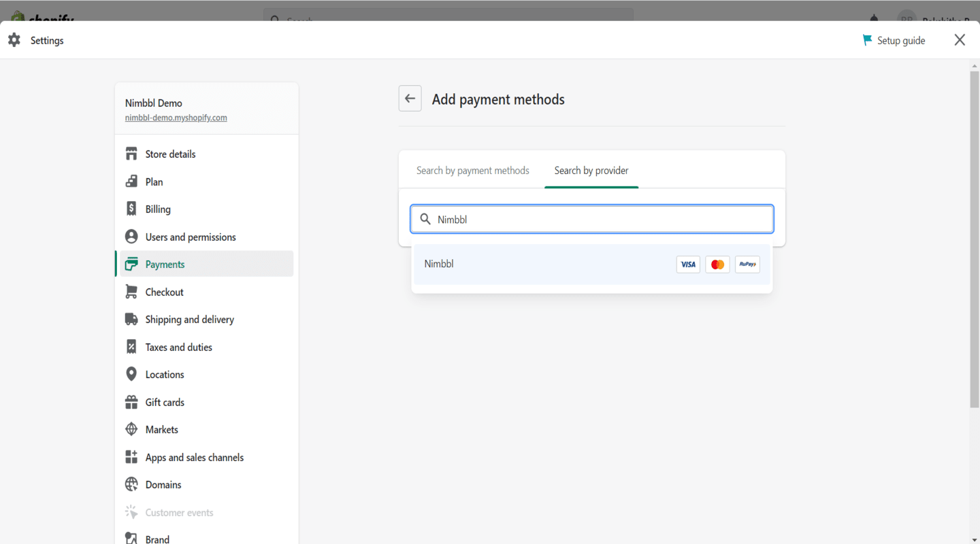Open the Setup guide
Screen dimensions: 980x544
[894, 40]
